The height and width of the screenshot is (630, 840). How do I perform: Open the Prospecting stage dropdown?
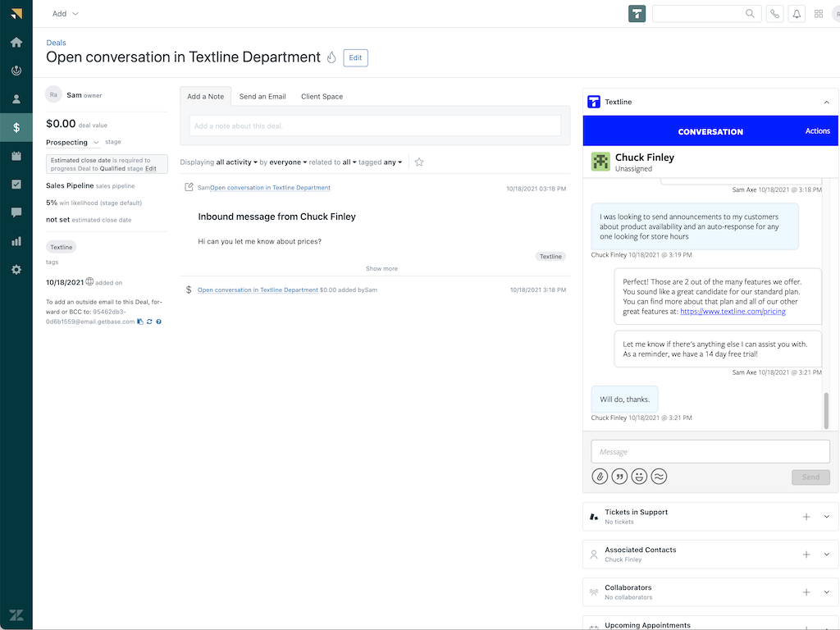point(72,143)
